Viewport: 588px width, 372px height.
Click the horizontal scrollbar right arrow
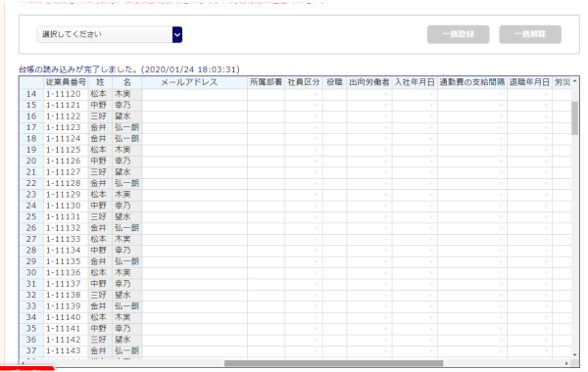(566, 363)
